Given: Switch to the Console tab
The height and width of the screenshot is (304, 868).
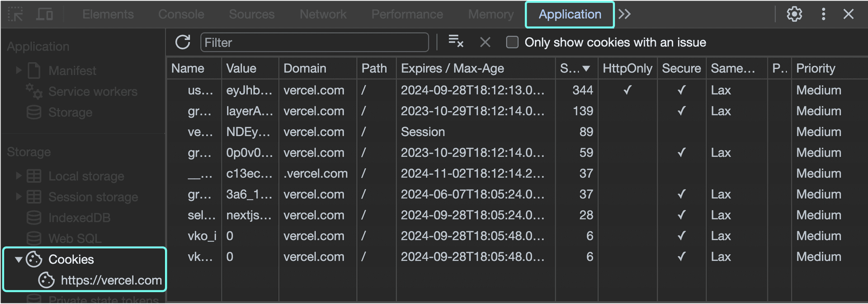Looking at the screenshot, I should [x=181, y=14].
